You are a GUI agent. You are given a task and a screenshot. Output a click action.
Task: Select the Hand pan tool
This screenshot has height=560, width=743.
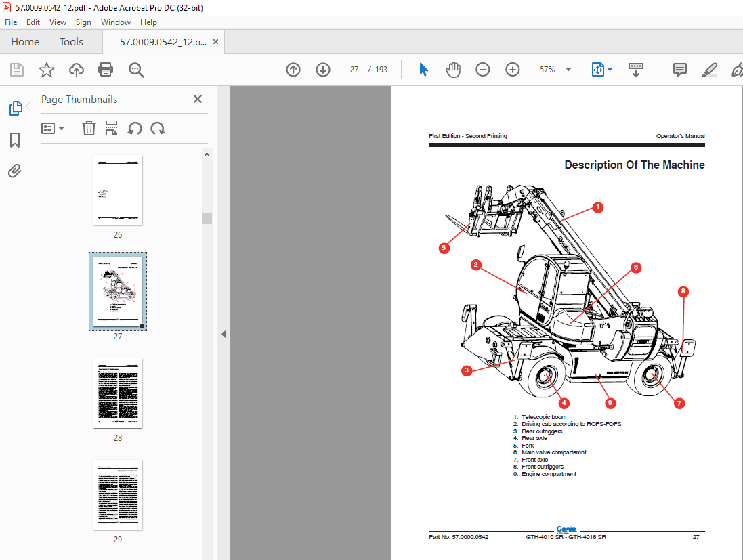point(453,70)
